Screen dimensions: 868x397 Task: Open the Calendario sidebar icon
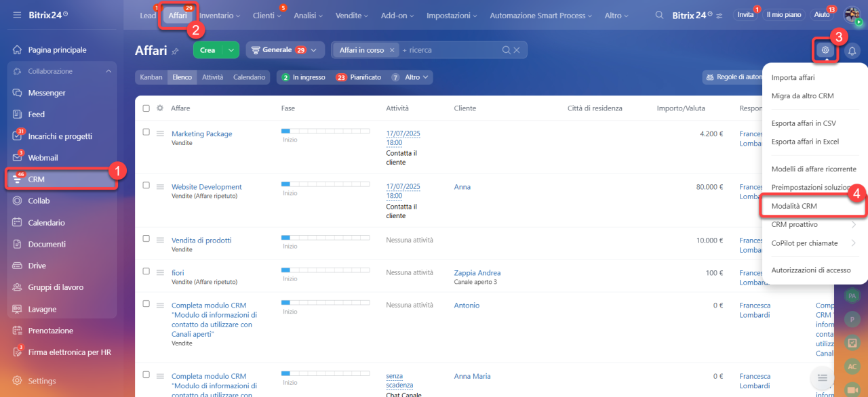point(17,223)
